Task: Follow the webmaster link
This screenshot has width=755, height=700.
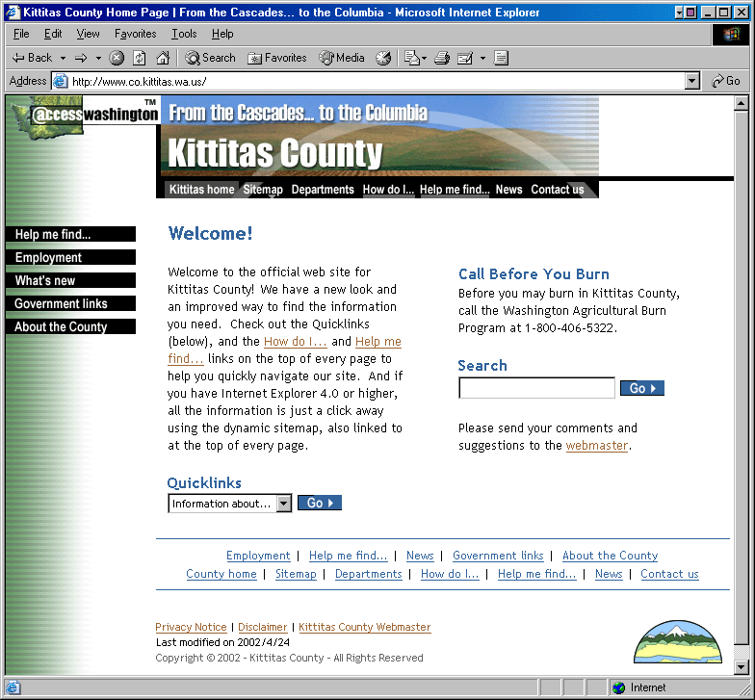Action: coord(597,446)
